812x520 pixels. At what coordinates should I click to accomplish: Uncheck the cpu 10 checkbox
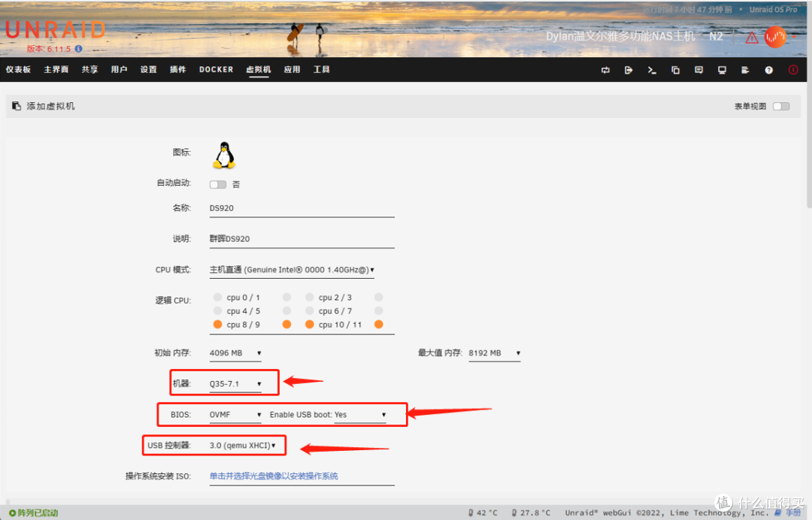tap(309, 324)
